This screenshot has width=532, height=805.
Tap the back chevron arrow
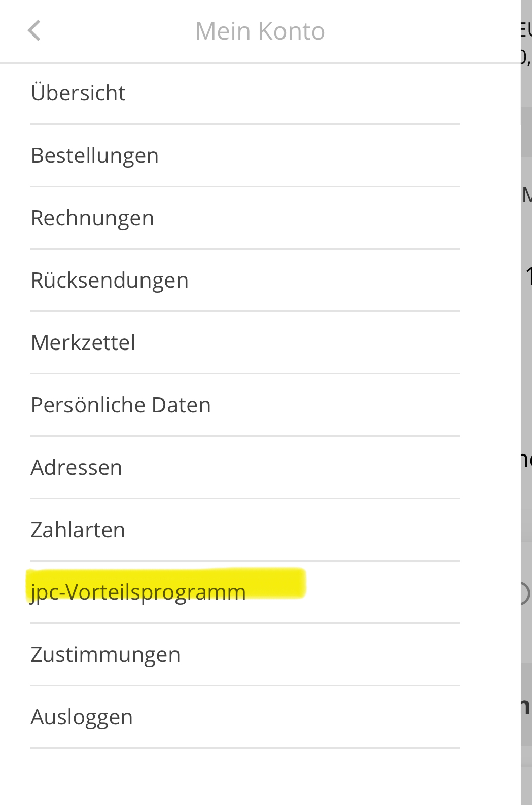pos(34,31)
